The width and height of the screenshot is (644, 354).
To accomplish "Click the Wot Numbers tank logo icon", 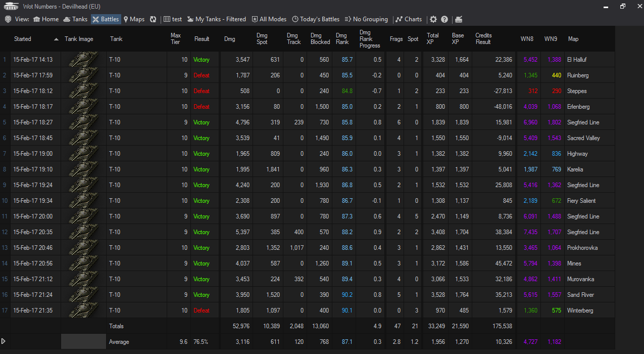I will tap(11, 6).
